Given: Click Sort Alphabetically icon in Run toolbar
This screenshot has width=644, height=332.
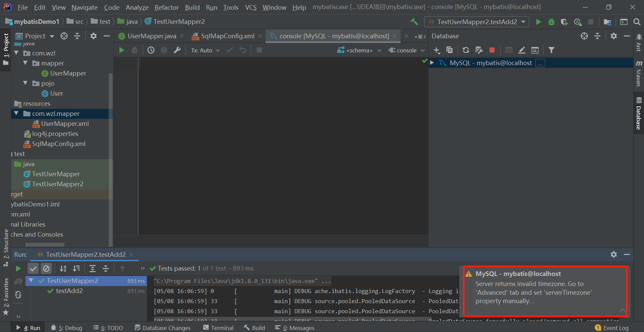Looking at the screenshot, I should 63,269.
